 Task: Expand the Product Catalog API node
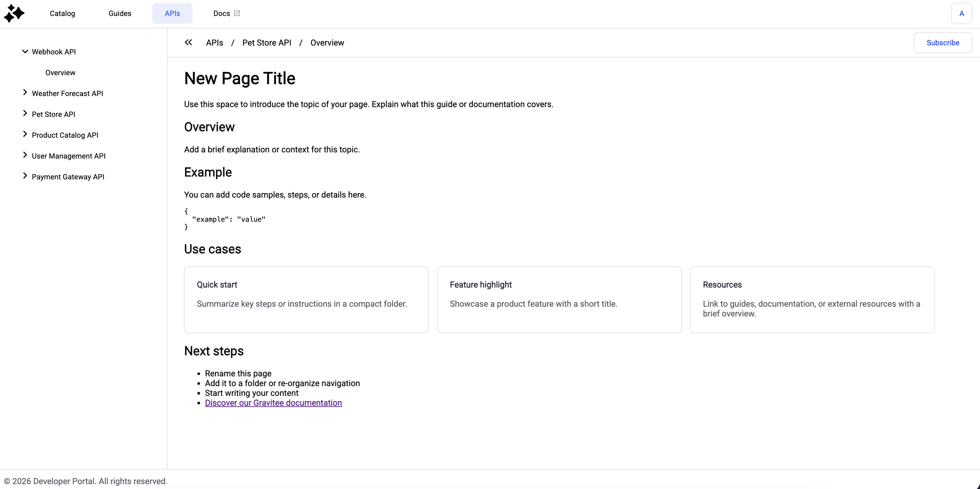click(x=25, y=134)
